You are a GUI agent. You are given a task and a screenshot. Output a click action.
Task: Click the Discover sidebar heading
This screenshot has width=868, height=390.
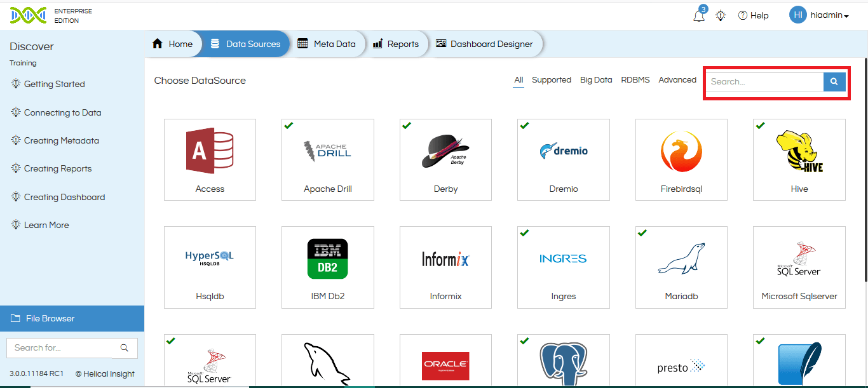pos(32,46)
